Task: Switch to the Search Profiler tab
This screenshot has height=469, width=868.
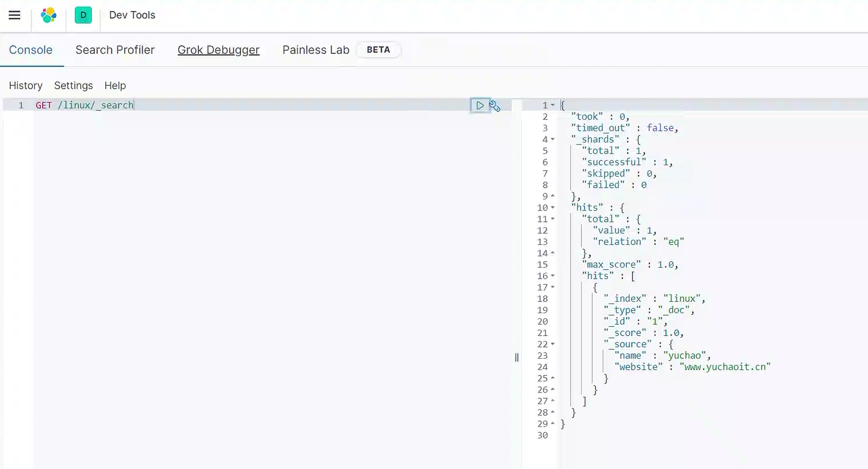Action: point(115,50)
